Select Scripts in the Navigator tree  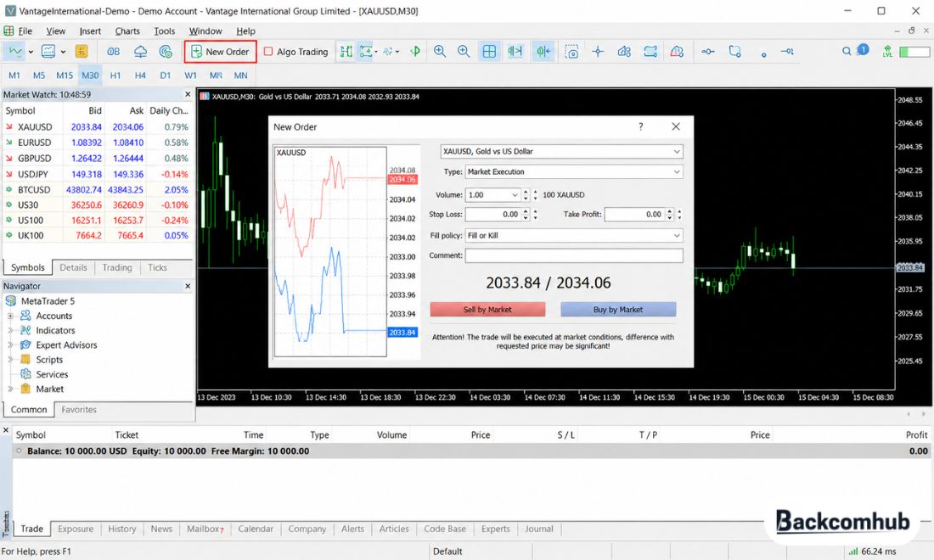[49, 360]
